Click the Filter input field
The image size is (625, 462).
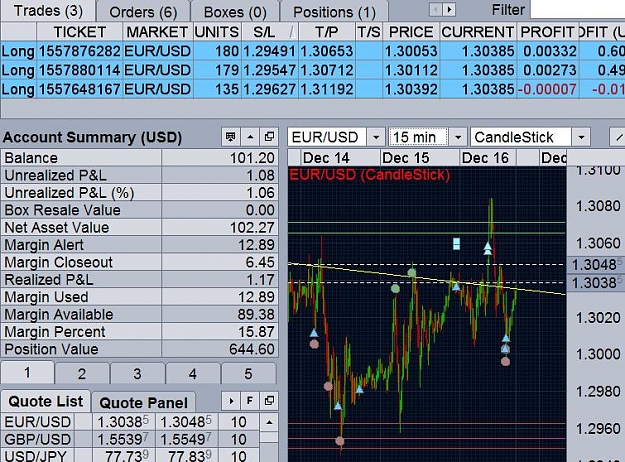coord(577,9)
